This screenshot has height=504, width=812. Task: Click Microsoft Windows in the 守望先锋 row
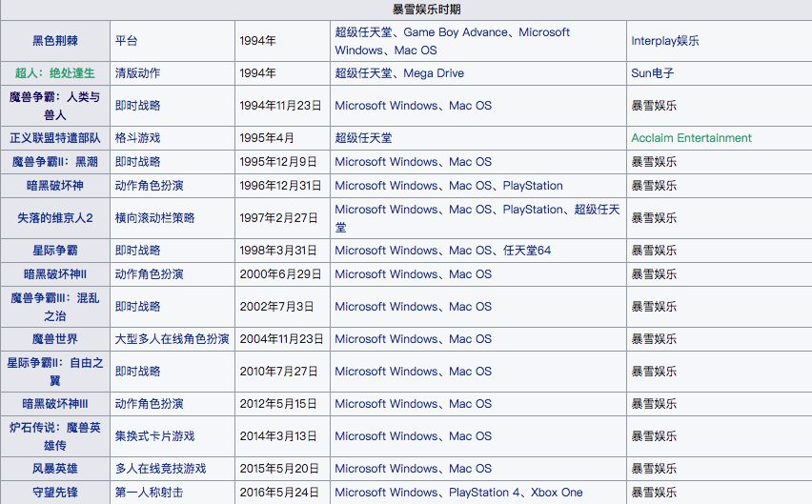click(386, 493)
